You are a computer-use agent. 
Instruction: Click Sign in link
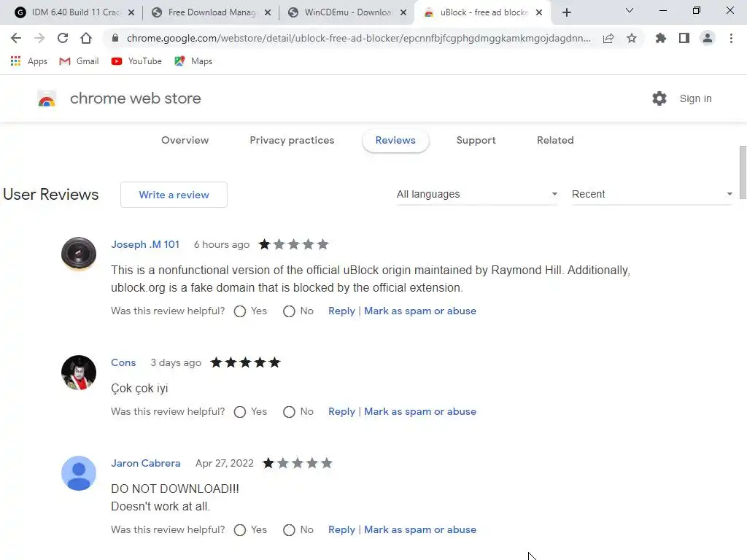tap(695, 98)
